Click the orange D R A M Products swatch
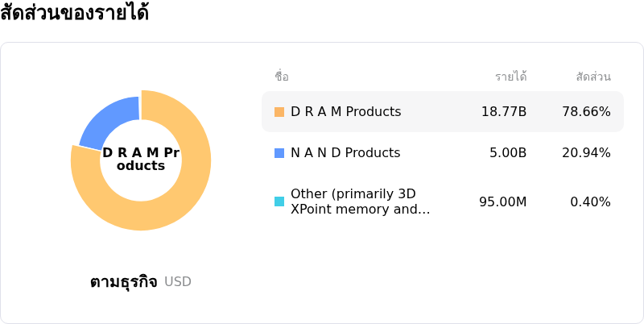The image size is (644, 324). pos(279,112)
